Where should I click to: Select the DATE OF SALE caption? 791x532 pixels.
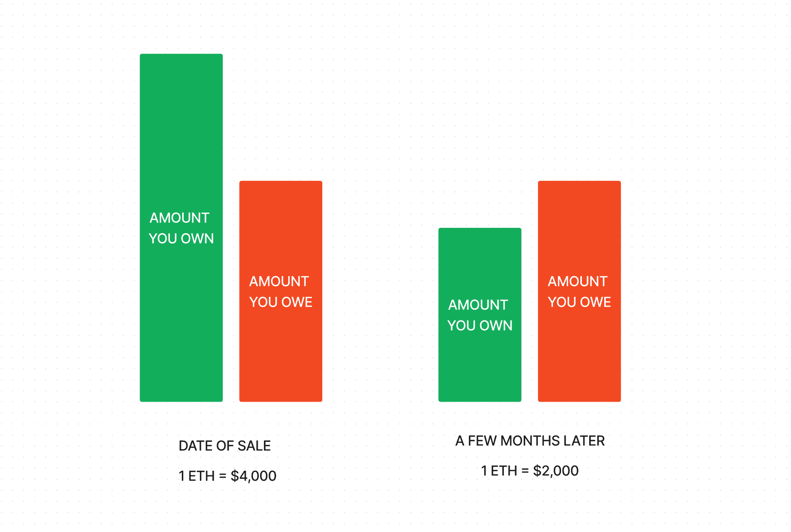pos(225,446)
